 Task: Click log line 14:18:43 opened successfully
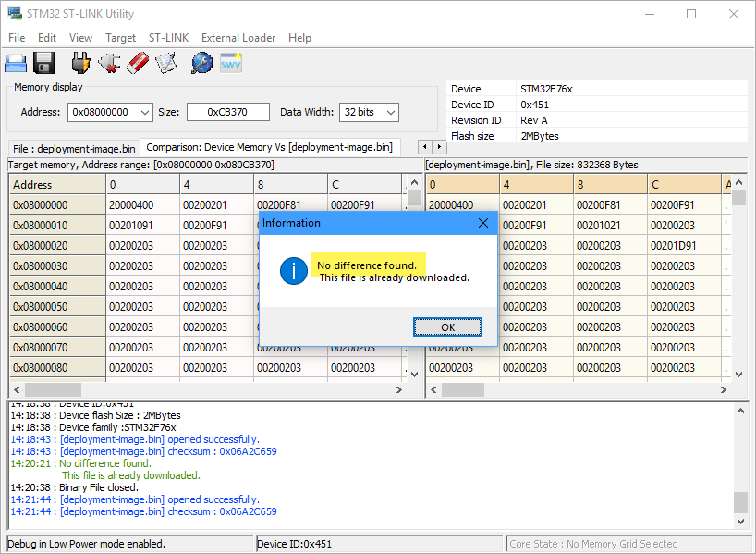click(135, 439)
